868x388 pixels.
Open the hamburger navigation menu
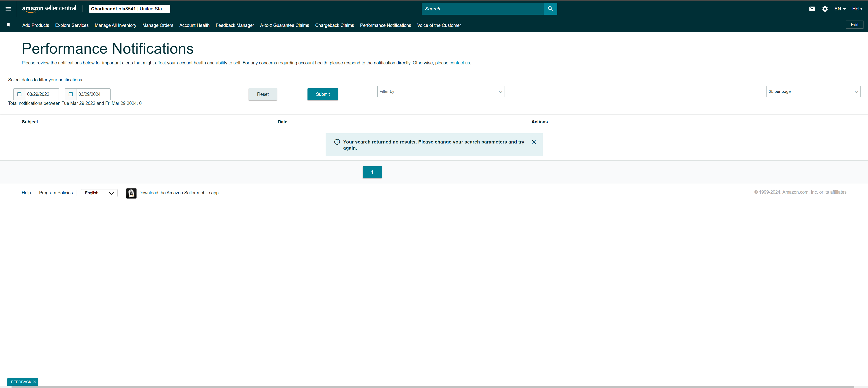coord(8,9)
